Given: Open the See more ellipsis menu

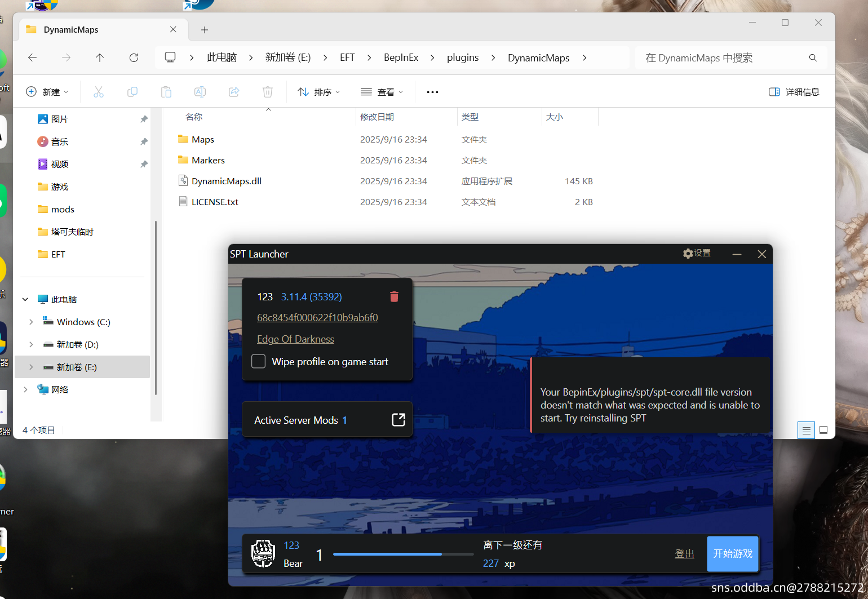Looking at the screenshot, I should [x=432, y=92].
